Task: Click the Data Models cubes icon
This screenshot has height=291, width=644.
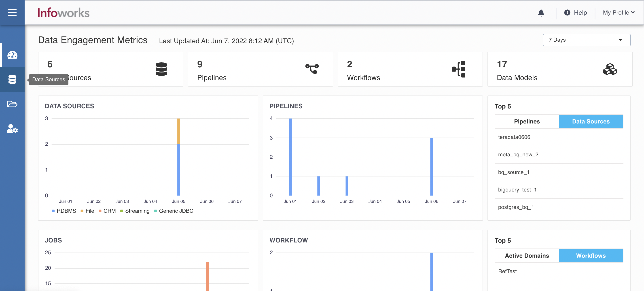Action: [610, 69]
